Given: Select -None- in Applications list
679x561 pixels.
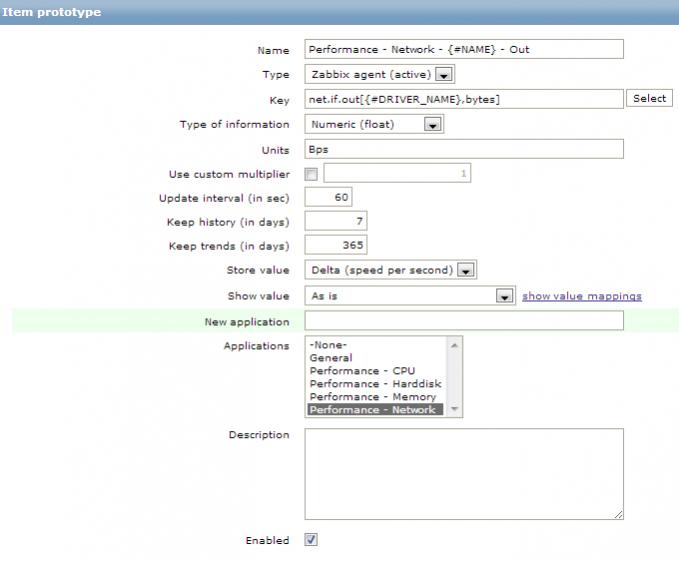Looking at the screenshot, I should coord(329,345).
